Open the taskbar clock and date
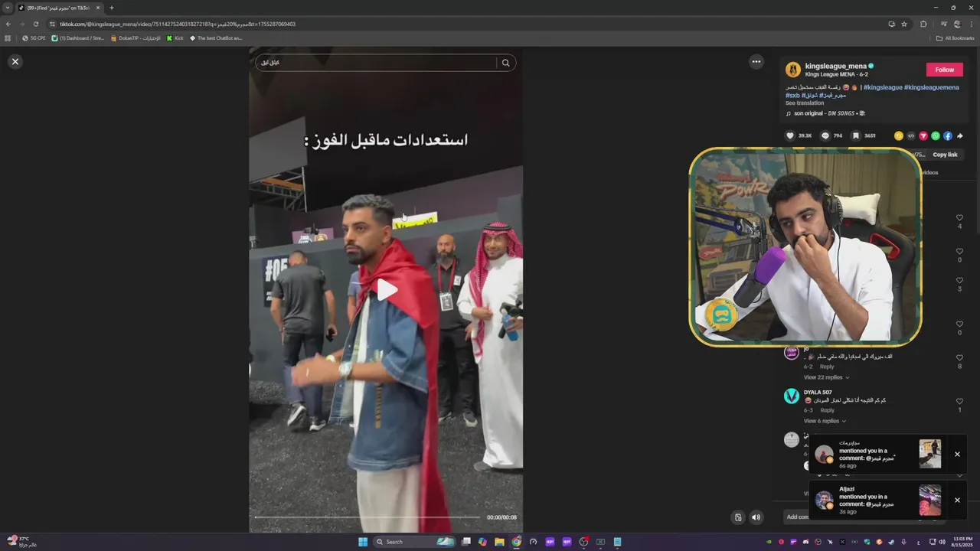The height and width of the screenshot is (551, 980). [x=963, y=542]
